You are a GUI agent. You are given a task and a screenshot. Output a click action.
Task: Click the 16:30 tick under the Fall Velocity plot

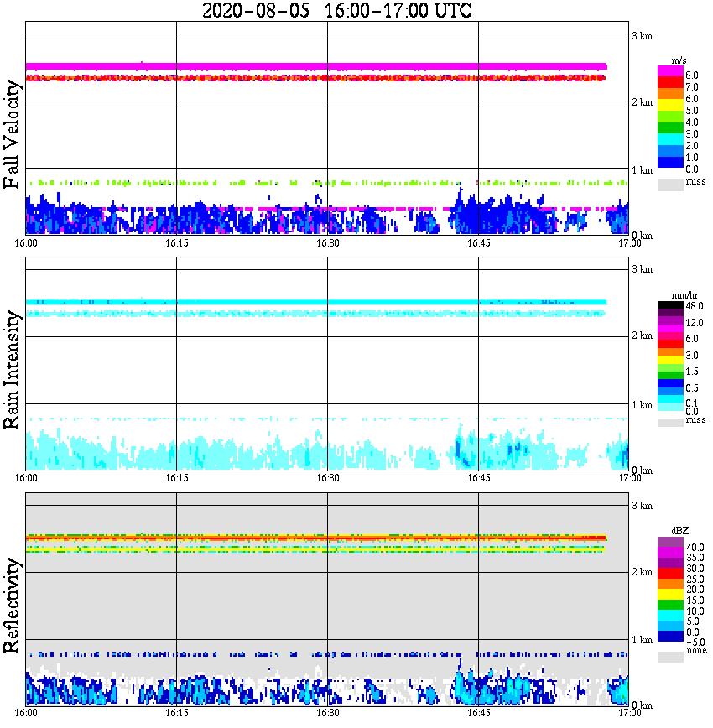pos(327,243)
